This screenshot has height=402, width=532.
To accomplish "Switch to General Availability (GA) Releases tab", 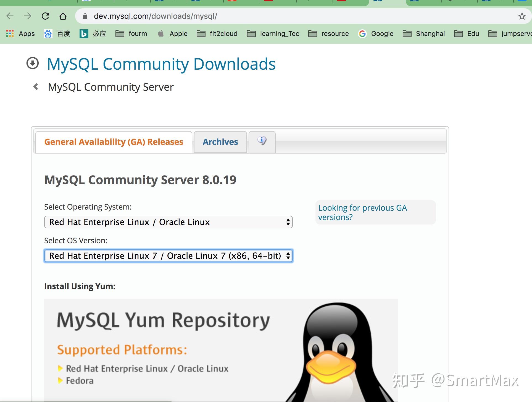I will [114, 142].
